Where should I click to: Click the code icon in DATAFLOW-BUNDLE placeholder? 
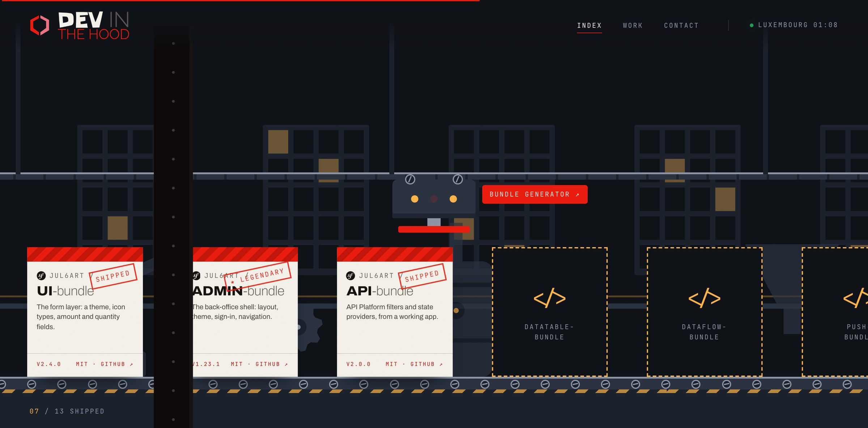point(704,298)
